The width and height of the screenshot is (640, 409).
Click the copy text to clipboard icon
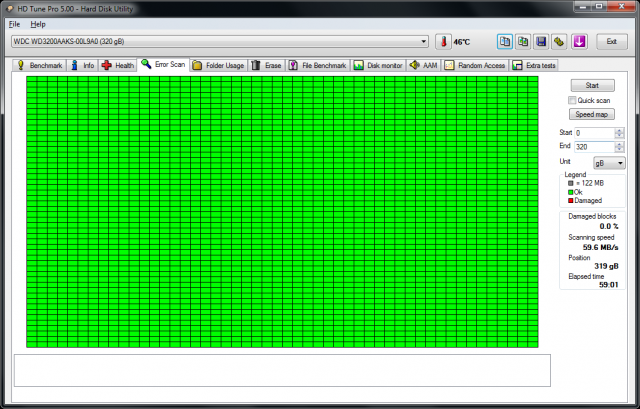point(505,42)
